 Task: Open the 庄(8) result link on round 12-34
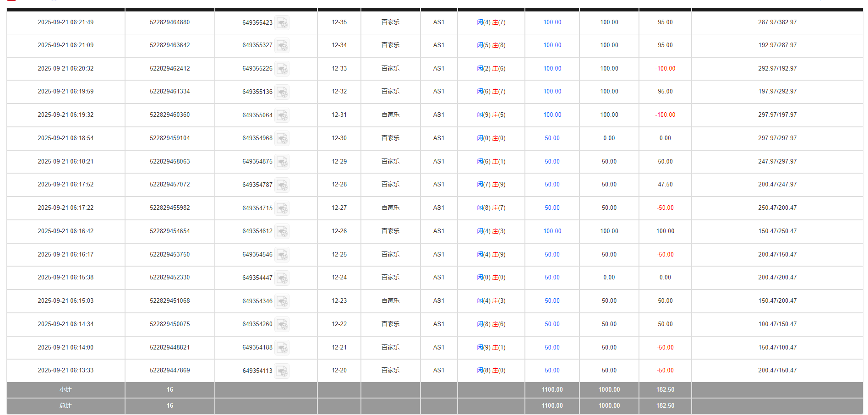click(499, 45)
